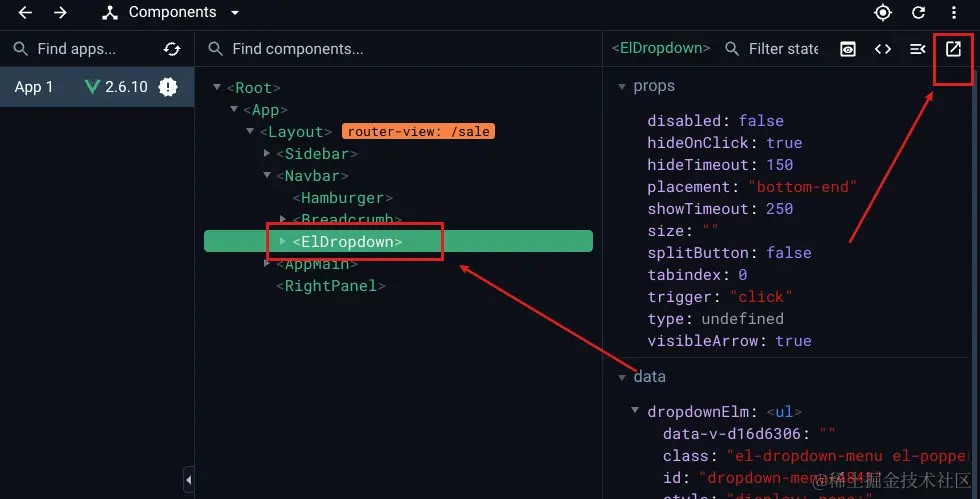Click the visibleArrow: true prop
Viewport: 980px width, 499px height.
coord(729,340)
